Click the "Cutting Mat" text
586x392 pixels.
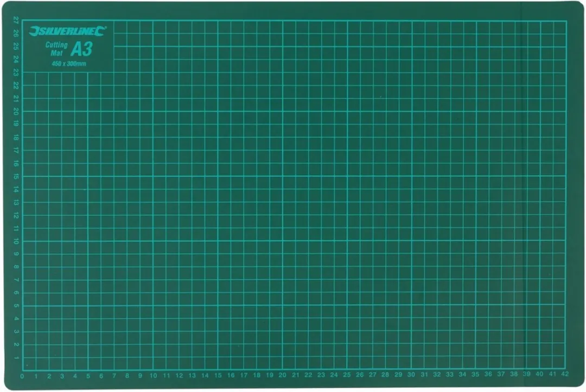coord(56,49)
